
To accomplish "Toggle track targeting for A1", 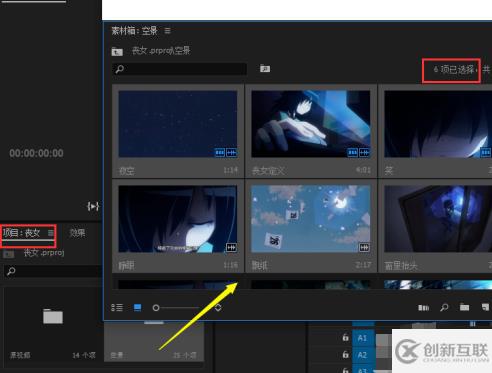I will click(362, 338).
